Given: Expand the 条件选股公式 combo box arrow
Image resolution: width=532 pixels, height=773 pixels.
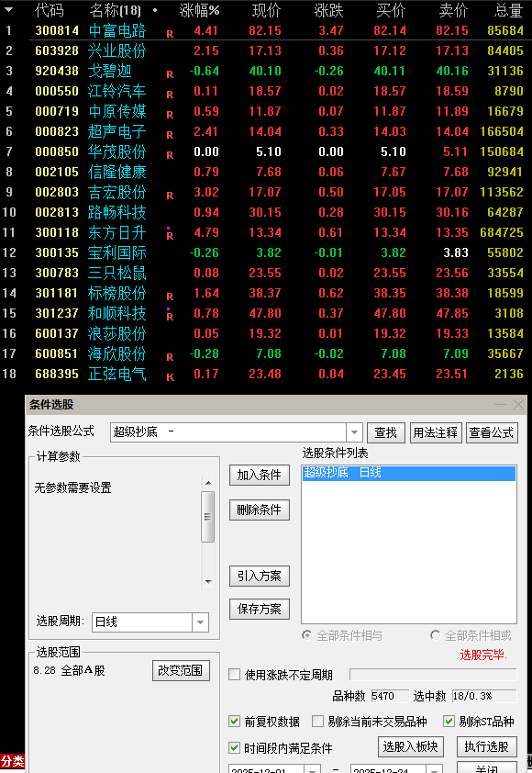Looking at the screenshot, I should [x=354, y=432].
